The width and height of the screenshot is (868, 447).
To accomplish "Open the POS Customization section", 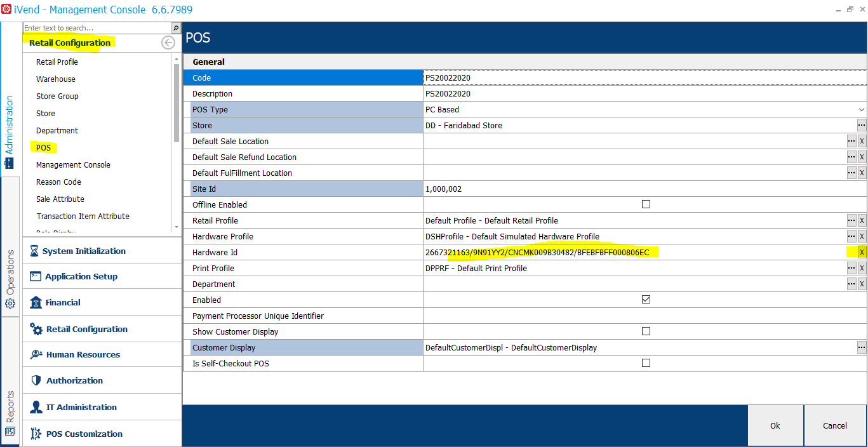I will [102, 434].
